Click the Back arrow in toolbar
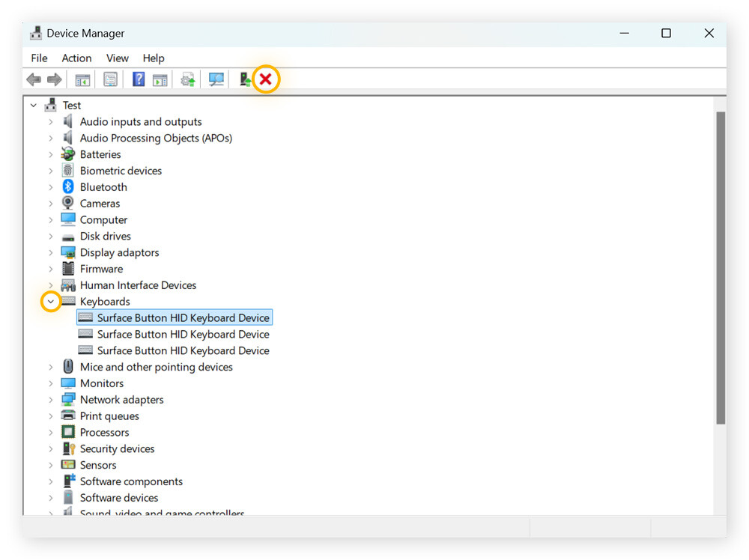The height and width of the screenshot is (560, 749). coord(34,79)
